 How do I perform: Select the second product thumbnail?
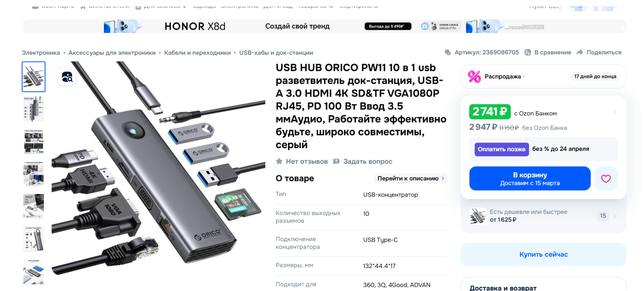point(34,109)
